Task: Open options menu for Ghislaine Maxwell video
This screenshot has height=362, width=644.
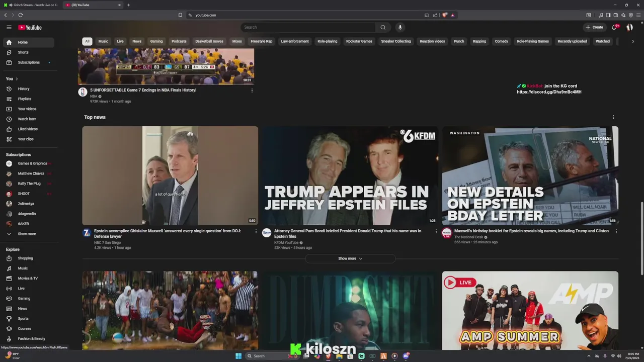Action: [x=256, y=231]
